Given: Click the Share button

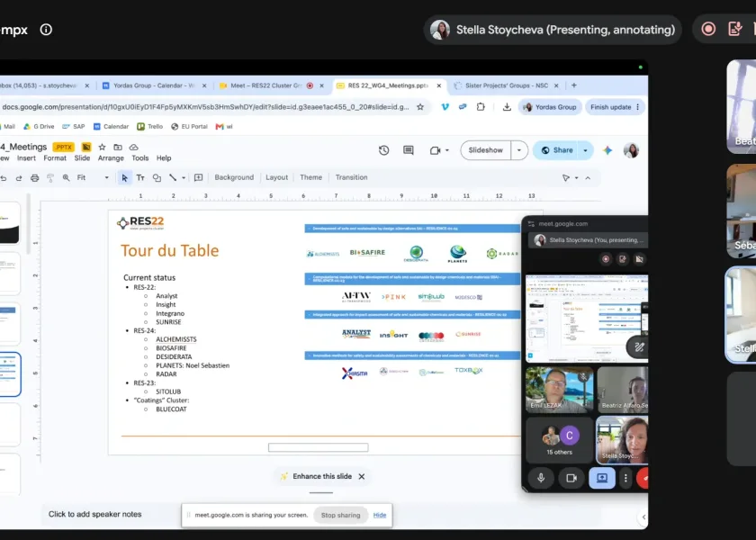Looking at the screenshot, I should click(x=557, y=150).
